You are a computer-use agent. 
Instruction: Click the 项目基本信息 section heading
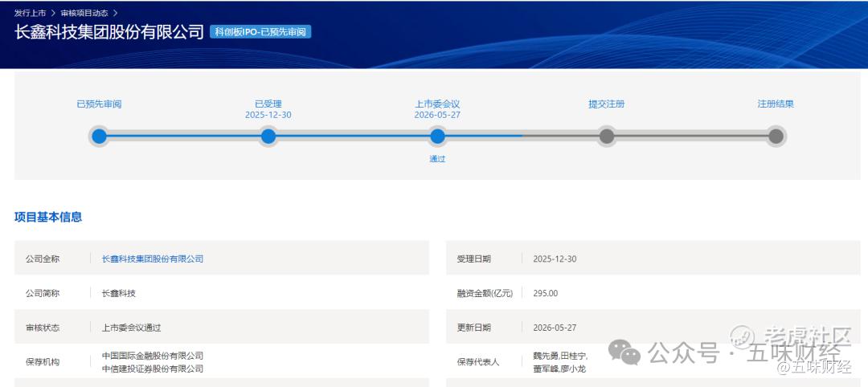click(x=48, y=218)
